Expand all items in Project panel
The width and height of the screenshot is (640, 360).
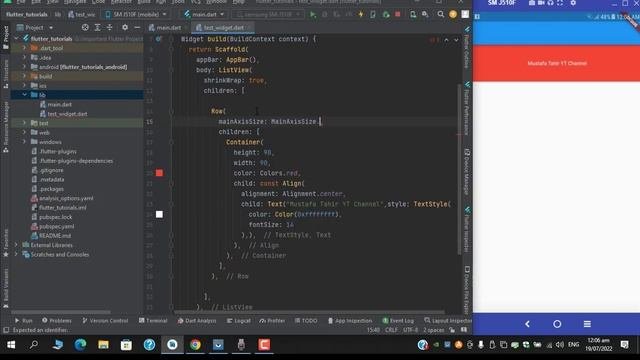(x=98, y=27)
